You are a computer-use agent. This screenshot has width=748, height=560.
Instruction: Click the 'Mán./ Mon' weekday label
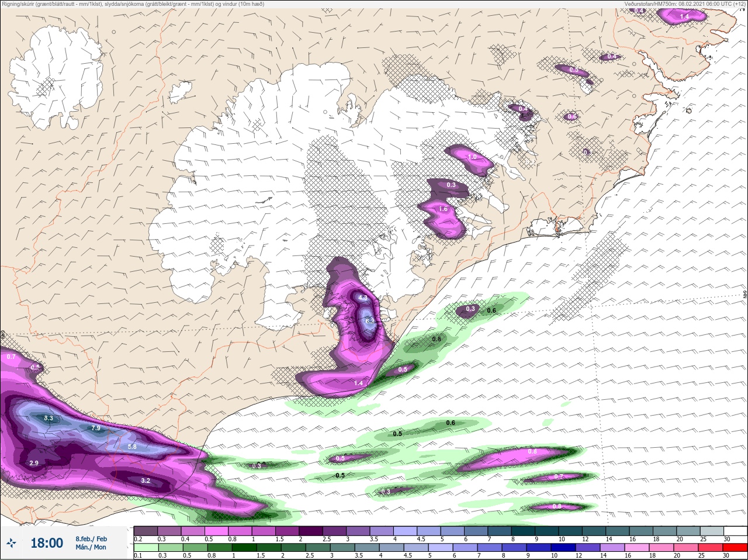tap(91, 547)
